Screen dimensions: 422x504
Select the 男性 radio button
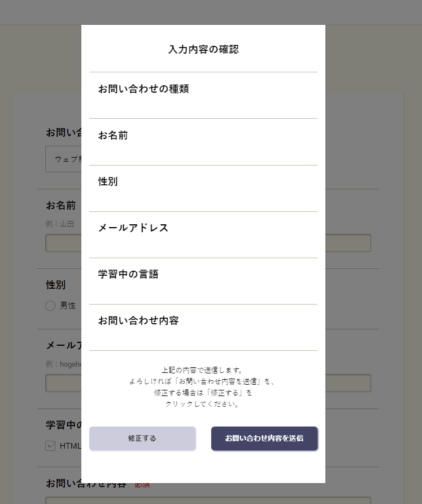coord(50,306)
